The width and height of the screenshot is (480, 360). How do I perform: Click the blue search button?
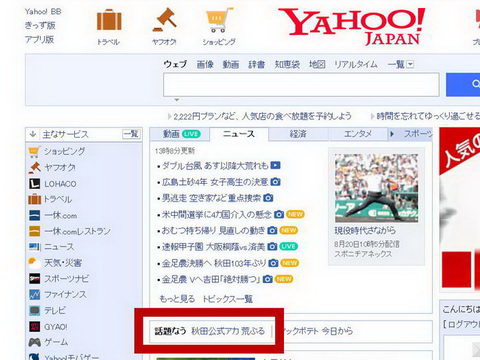[x=463, y=85]
